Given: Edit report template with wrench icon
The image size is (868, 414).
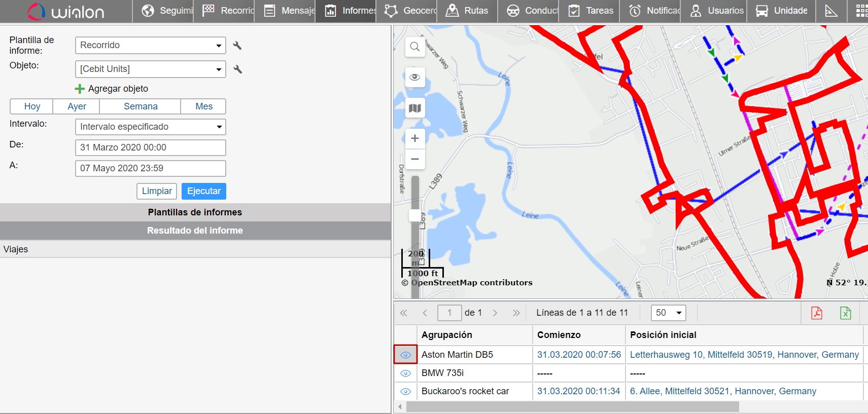Looking at the screenshot, I should 237,46.
